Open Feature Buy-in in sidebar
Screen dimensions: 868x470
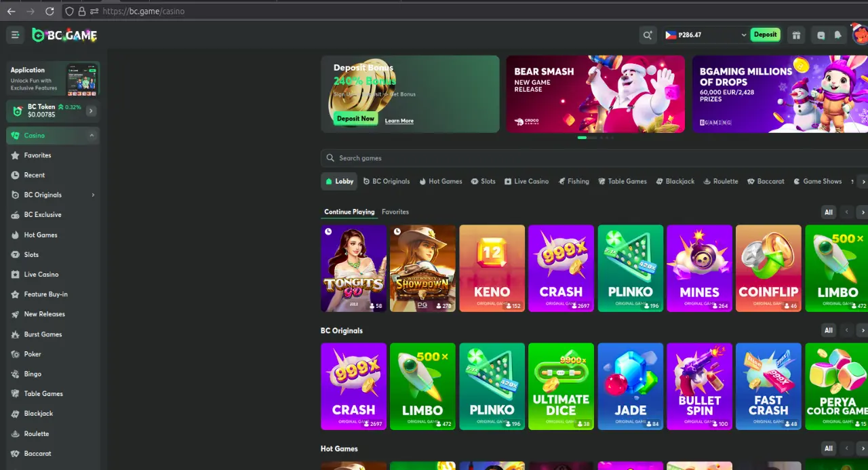click(x=53, y=294)
